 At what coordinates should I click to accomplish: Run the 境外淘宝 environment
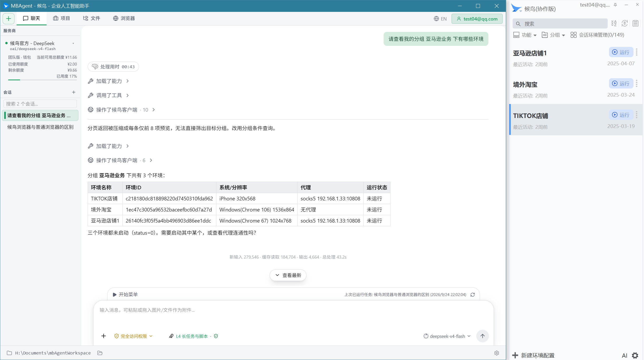coord(621,83)
